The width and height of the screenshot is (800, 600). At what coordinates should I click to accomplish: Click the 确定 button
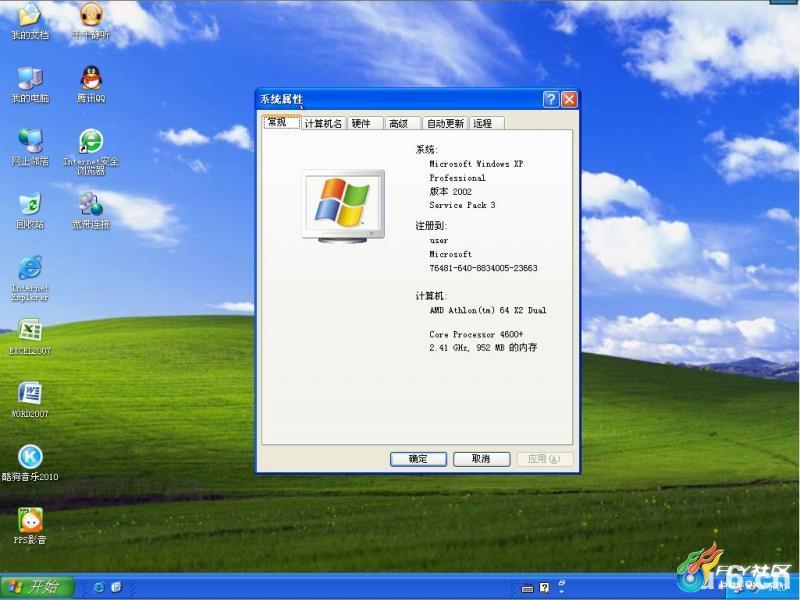click(418, 459)
